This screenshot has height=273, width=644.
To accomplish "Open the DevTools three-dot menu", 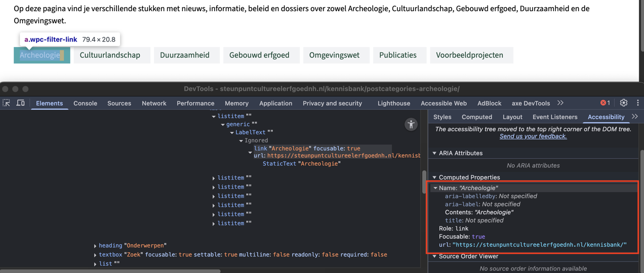I will pos(637,103).
